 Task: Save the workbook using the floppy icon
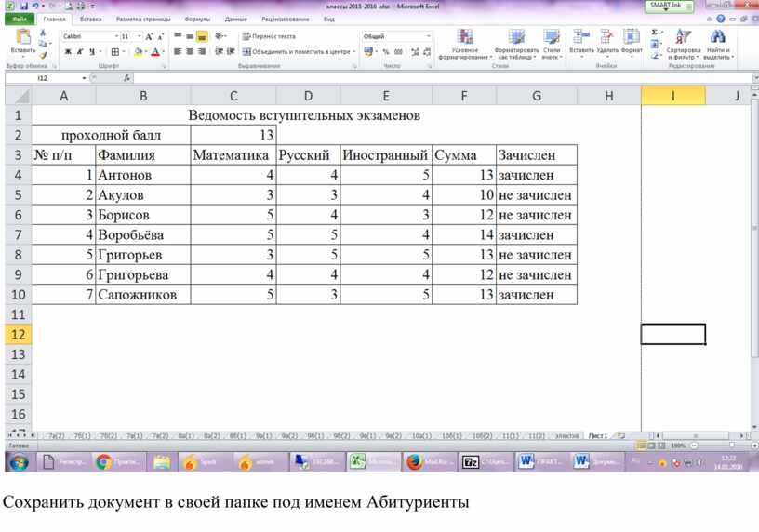[x=23, y=7]
